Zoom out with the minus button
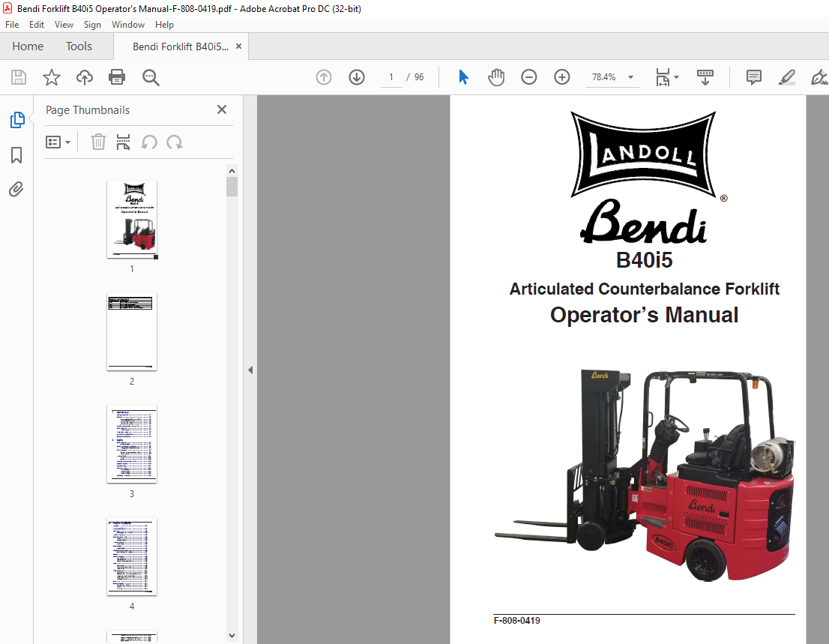The height and width of the screenshot is (644, 829). pos(528,77)
